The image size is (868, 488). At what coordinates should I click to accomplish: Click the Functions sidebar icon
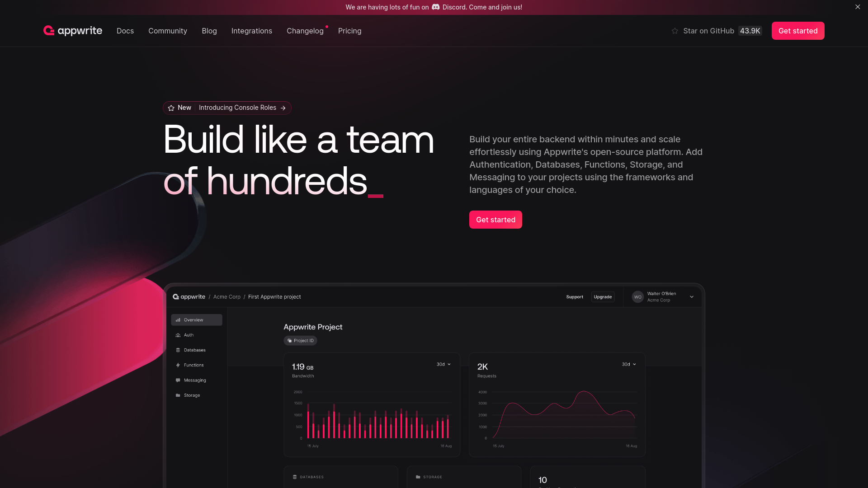pyautogui.click(x=178, y=365)
